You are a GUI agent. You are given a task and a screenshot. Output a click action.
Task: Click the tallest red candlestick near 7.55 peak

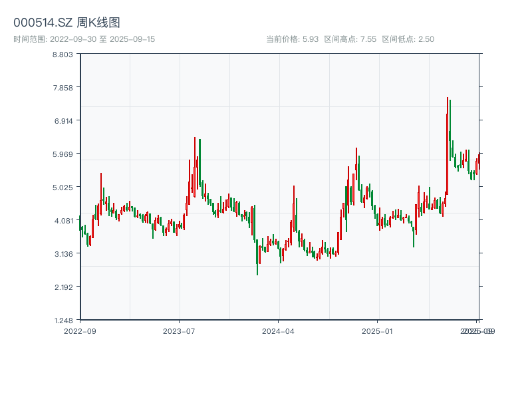[x=447, y=146]
